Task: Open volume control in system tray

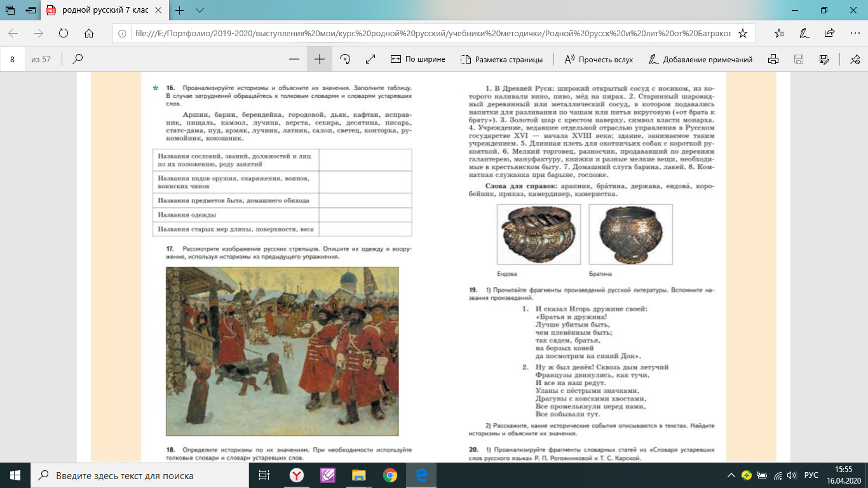Action: tap(791, 475)
